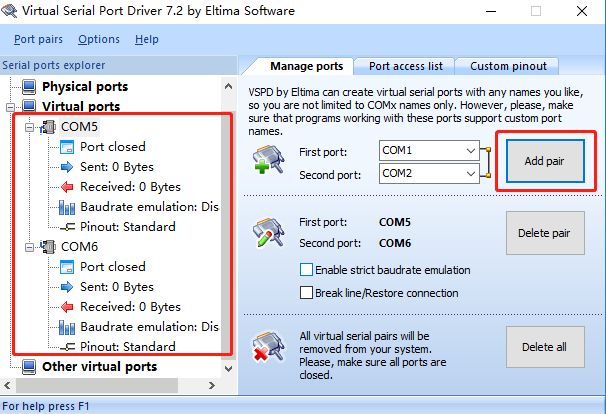Click the add pair plug icon with green plus
This screenshot has height=414, width=606.
[269, 159]
